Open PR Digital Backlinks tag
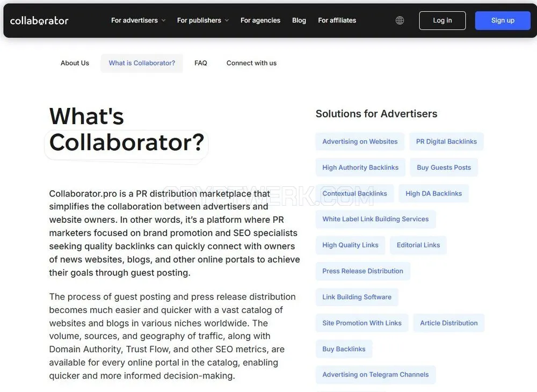Screen dimensions: 537x392 click(446, 141)
